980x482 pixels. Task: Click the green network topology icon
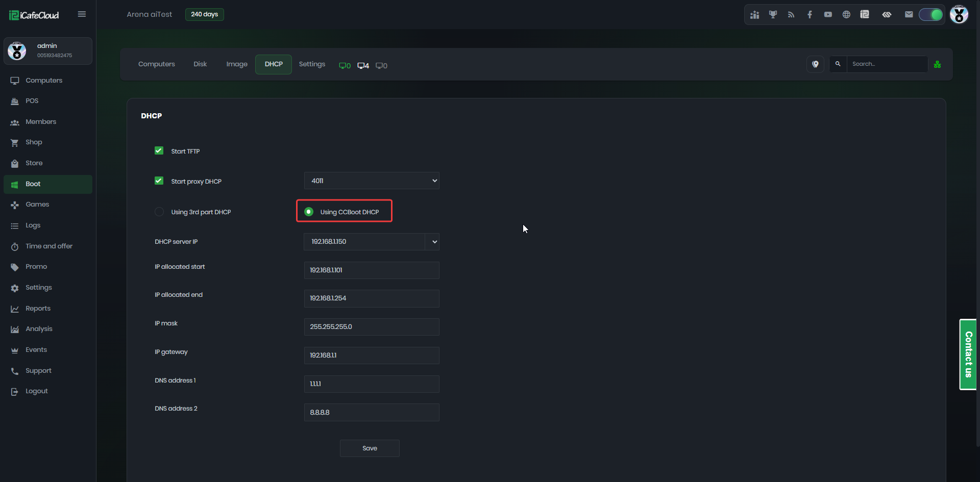coord(937,64)
